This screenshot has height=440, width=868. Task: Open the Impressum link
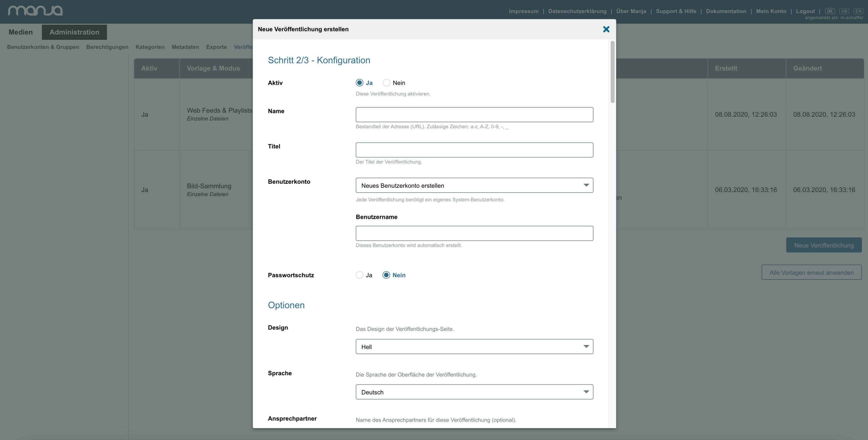(x=524, y=11)
